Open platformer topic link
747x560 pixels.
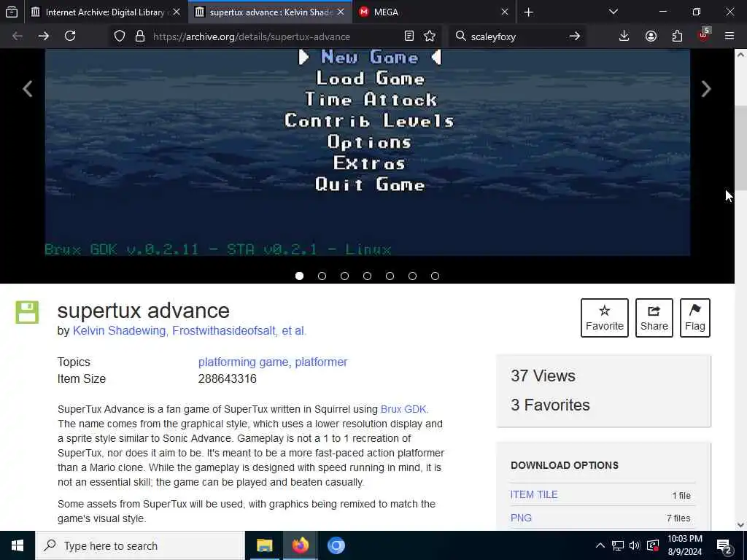[321, 362]
